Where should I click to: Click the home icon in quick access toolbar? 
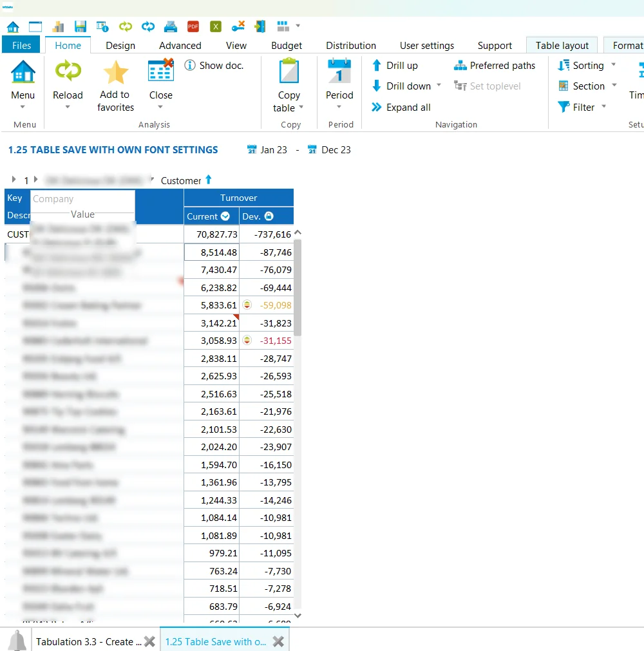13,27
